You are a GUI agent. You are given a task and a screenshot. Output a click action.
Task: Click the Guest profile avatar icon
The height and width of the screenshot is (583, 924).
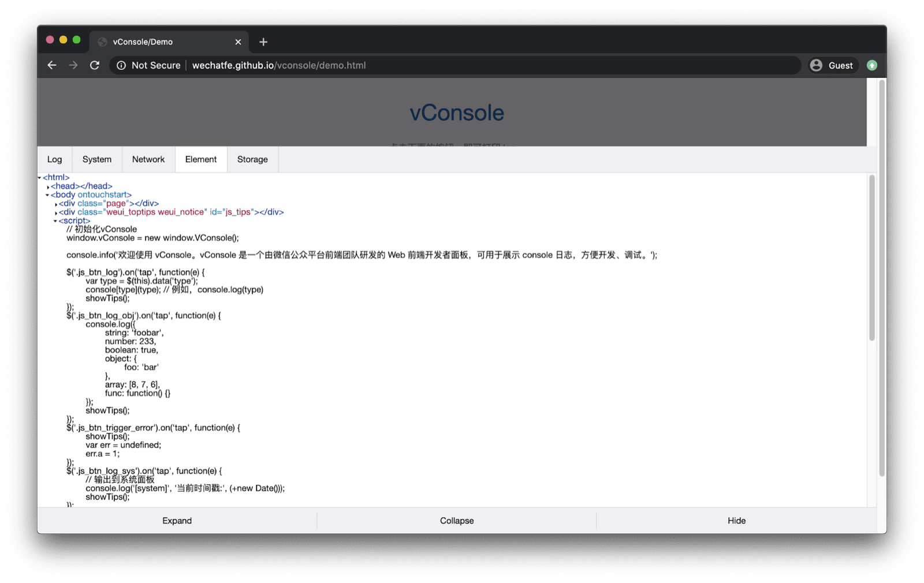(816, 65)
